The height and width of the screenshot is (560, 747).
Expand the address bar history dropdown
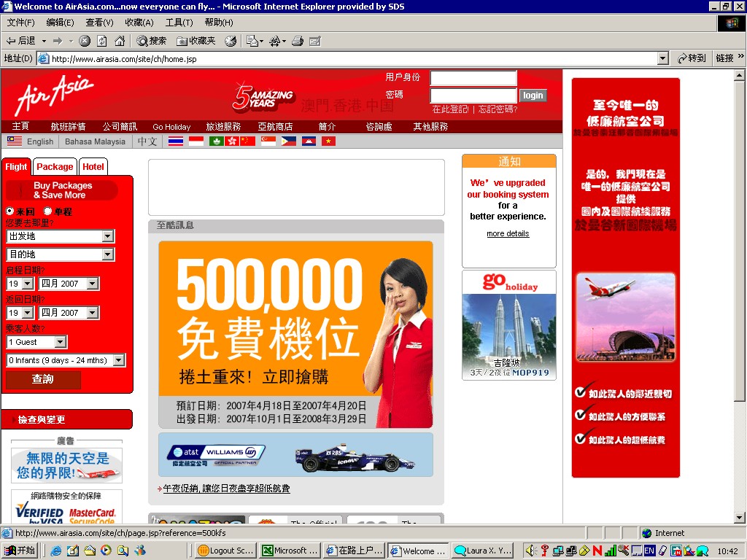pos(662,58)
